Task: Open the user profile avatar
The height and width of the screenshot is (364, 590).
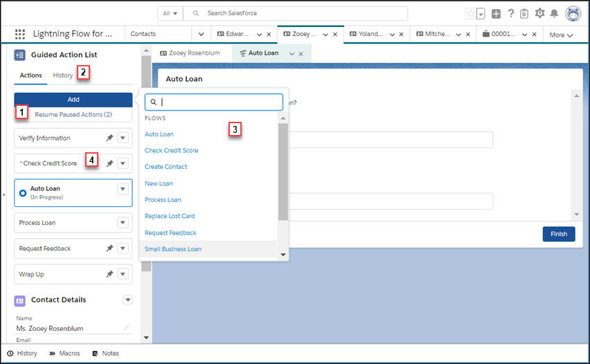Action: pos(573,14)
